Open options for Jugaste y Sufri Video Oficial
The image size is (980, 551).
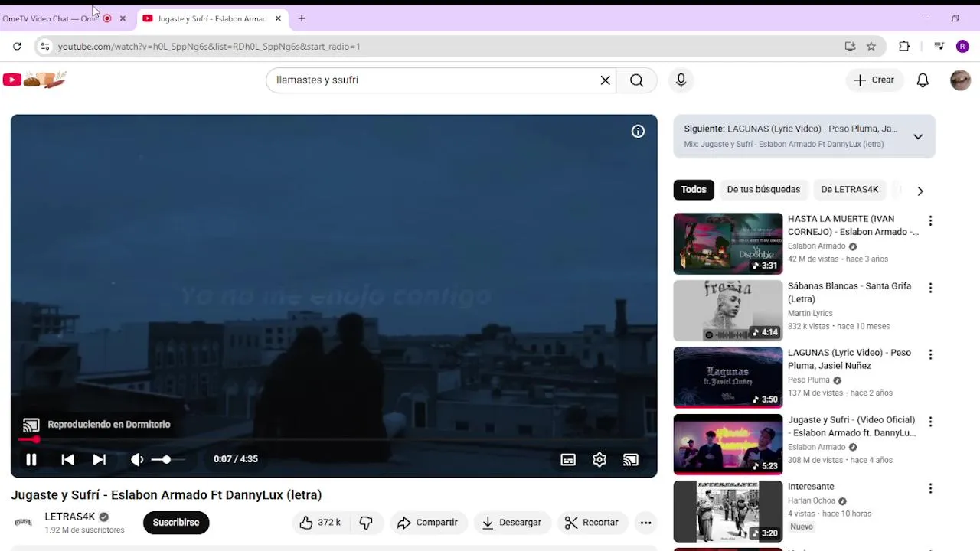pos(930,422)
